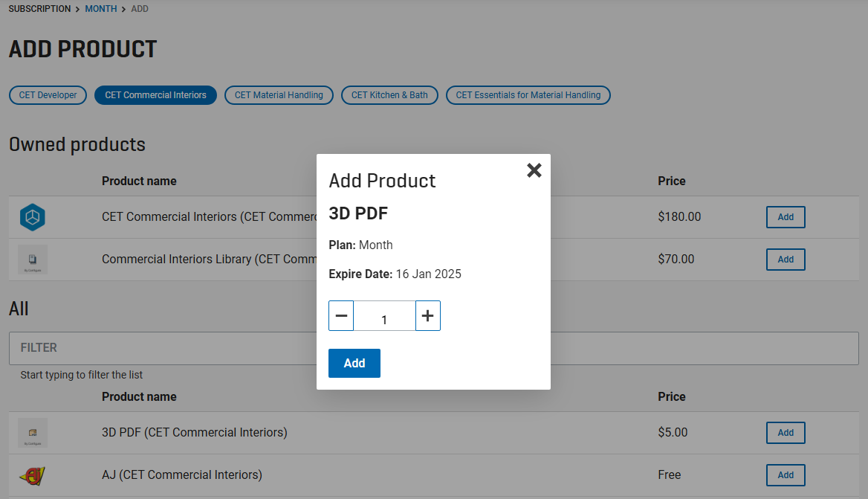Screen dimensions: 868x499
Task: Click the Plan: Month text in dialog
Action: (360, 245)
